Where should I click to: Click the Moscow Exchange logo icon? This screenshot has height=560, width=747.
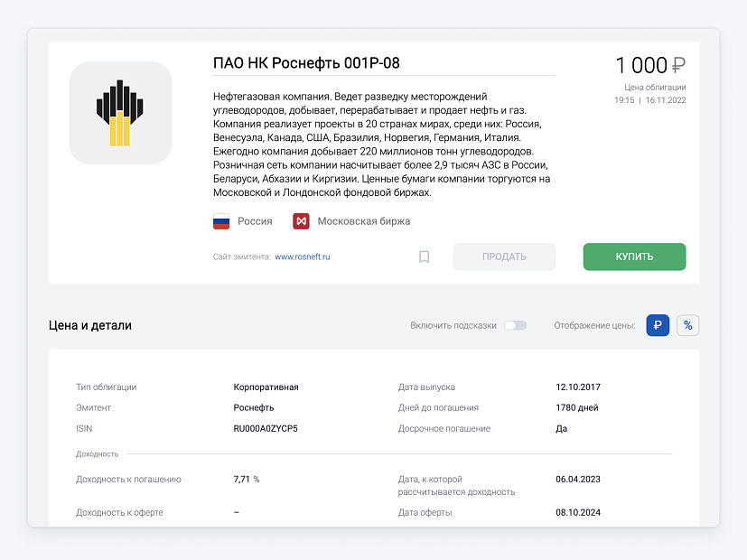[x=301, y=221]
